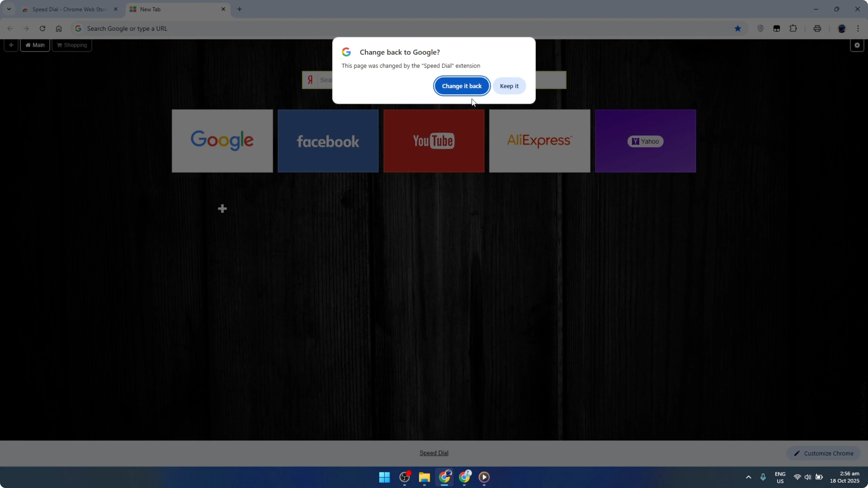
Task: Click the Print icon in the toolbar
Action: (x=817, y=29)
